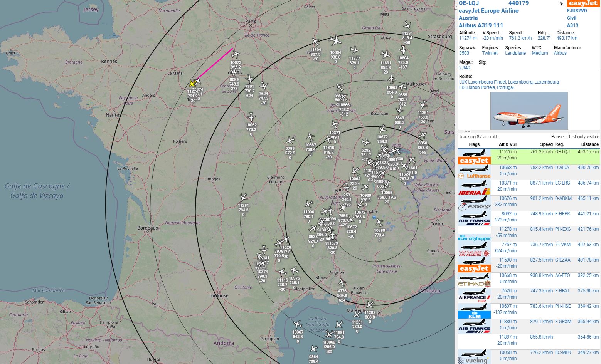This screenshot has width=601, height=364.
Task: Sort the list by Alt & VSI column
Action: (x=507, y=144)
